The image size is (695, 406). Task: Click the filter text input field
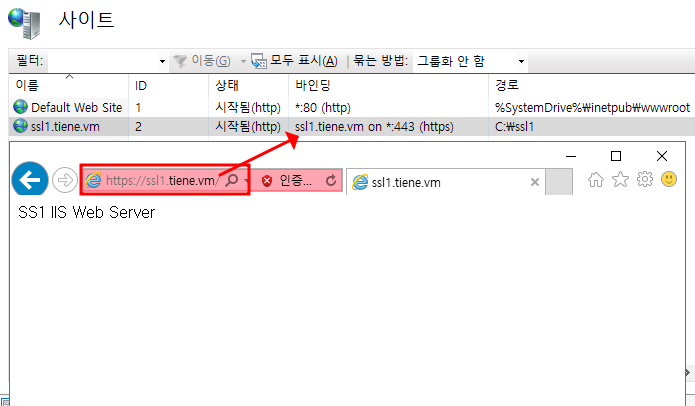102,61
